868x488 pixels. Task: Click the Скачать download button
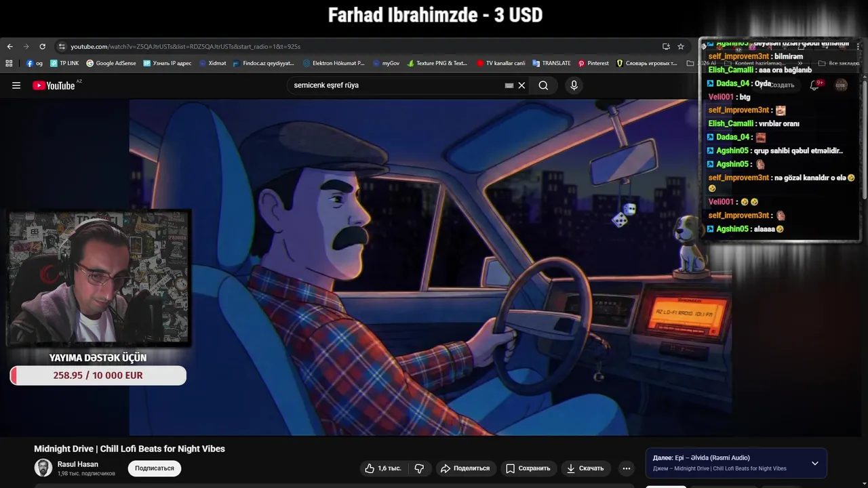coord(585,468)
